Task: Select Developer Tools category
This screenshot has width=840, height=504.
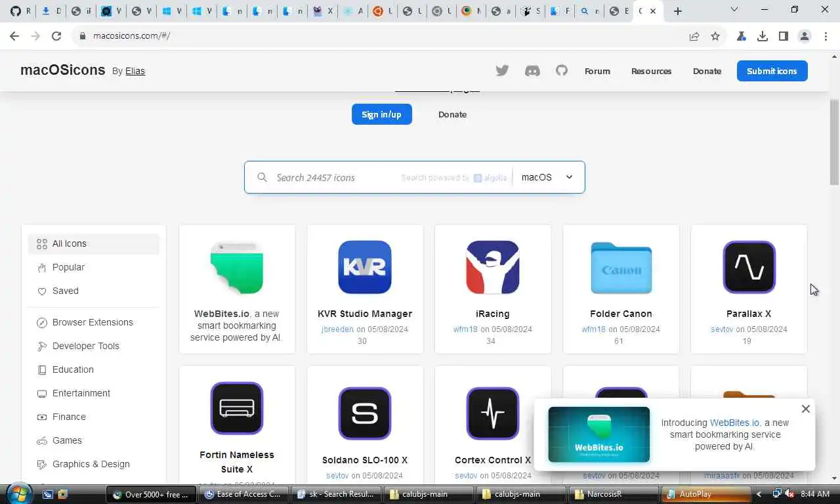Action: tap(94, 346)
